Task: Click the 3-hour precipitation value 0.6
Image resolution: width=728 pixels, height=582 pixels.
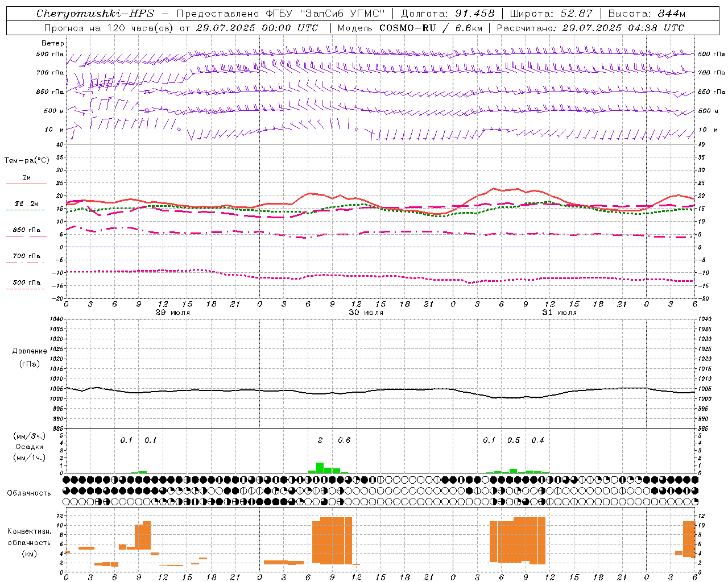Action: (344, 440)
